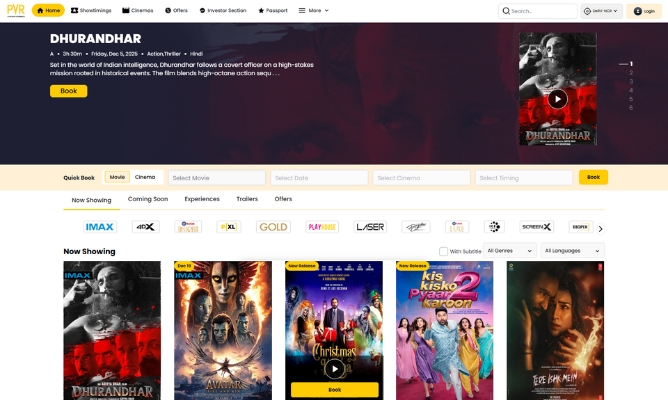
Task: Enable the With Subtitle checkbox
Action: click(444, 251)
